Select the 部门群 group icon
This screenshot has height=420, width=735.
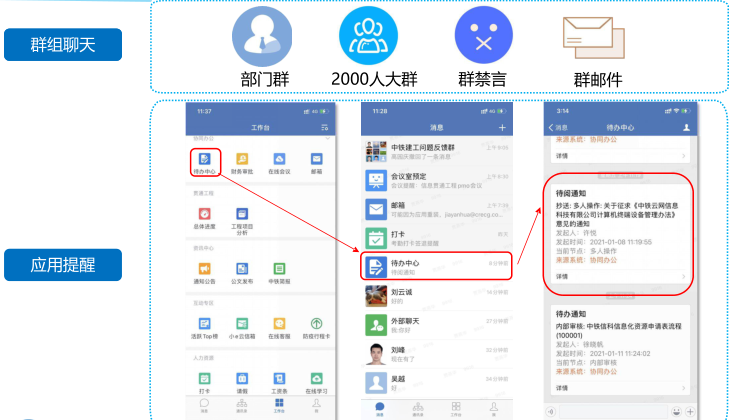click(x=263, y=38)
